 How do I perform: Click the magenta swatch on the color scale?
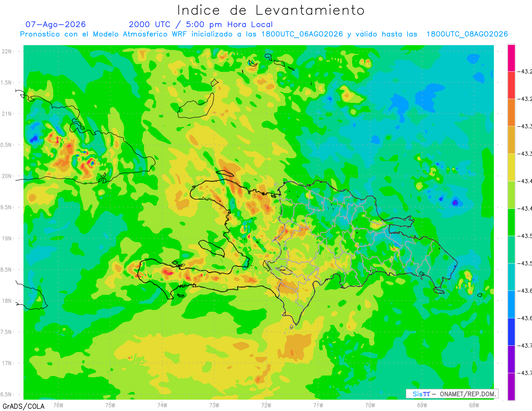[x=511, y=58]
